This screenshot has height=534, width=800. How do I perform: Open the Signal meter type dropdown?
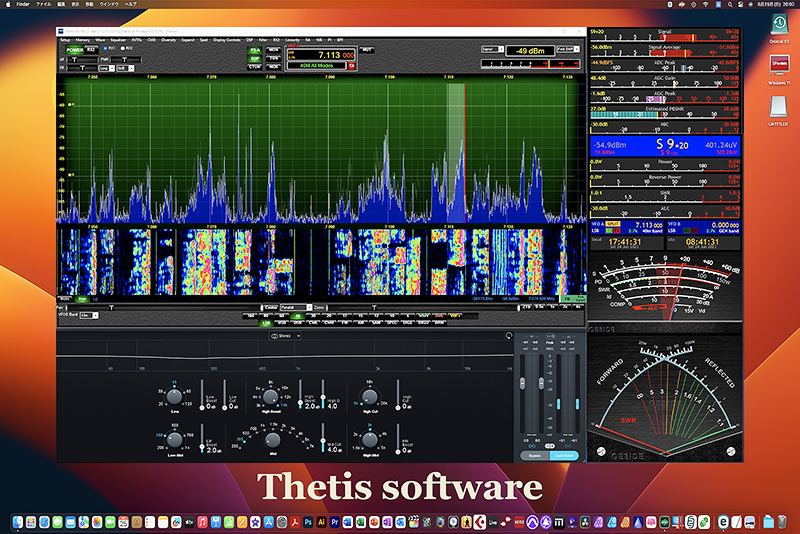[492, 49]
